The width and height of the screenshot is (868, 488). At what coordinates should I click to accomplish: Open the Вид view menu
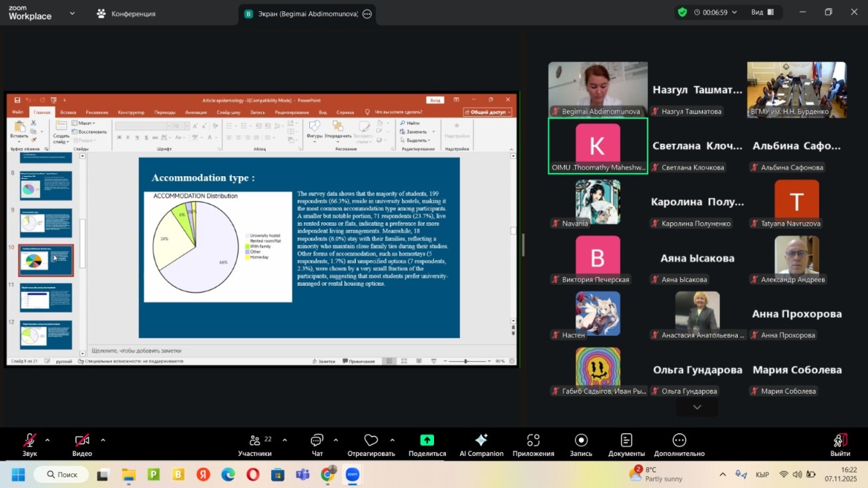(762, 12)
